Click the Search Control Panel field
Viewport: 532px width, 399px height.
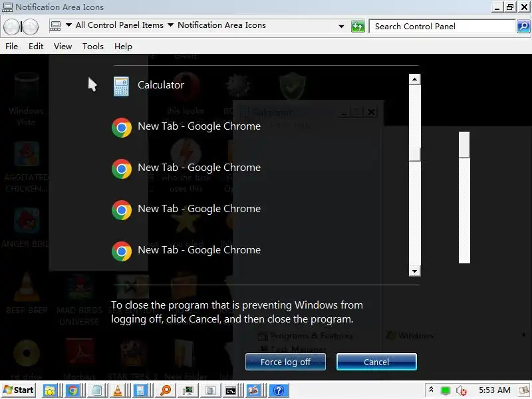click(x=442, y=26)
